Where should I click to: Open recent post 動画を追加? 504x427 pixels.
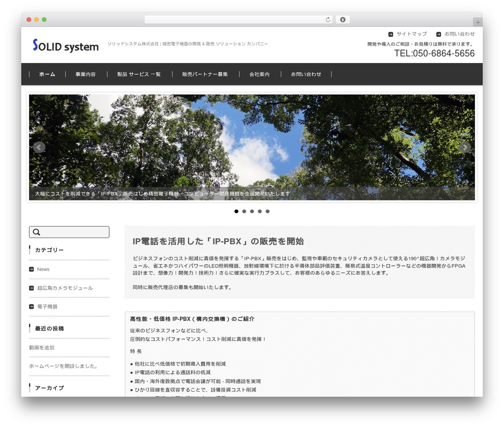42,347
